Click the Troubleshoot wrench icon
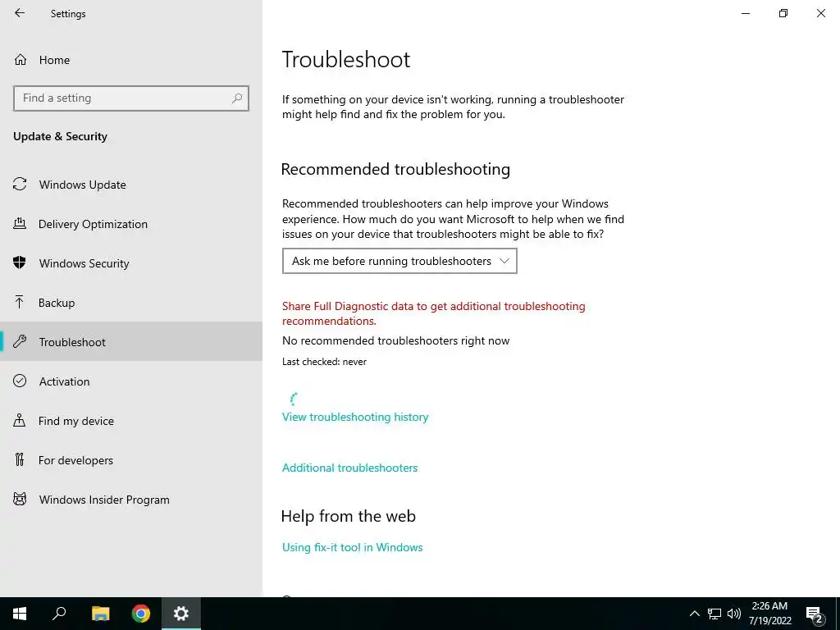Image resolution: width=840 pixels, height=630 pixels. click(20, 341)
